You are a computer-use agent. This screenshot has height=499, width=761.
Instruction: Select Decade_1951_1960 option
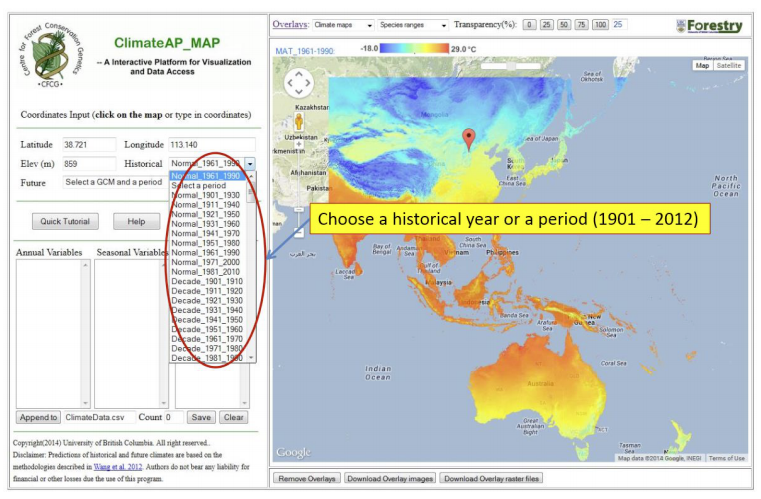coord(207,330)
